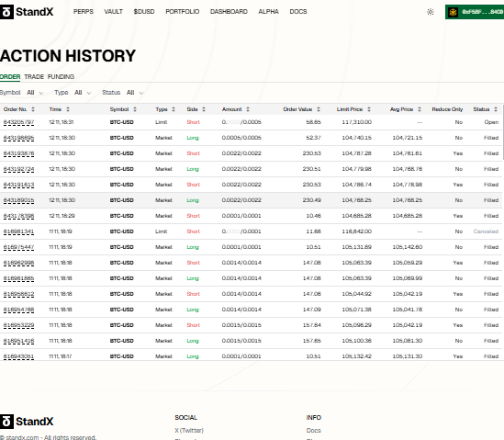Sort by Amount using its arrows
Screen dimensions: 504x440
[x=248, y=109]
